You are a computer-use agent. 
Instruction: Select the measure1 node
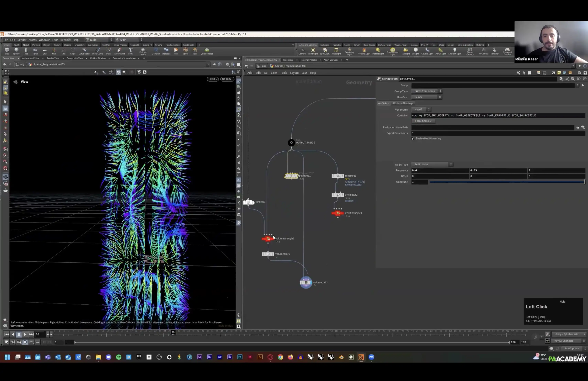tap(338, 176)
